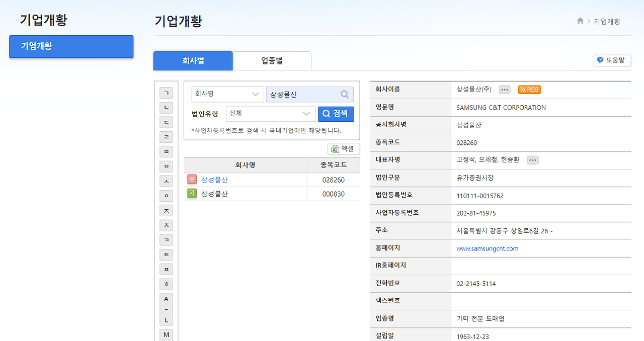The image size is (644, 341).
Task: Filter by initial consonant ㅁ
Action: coord(167,151)
